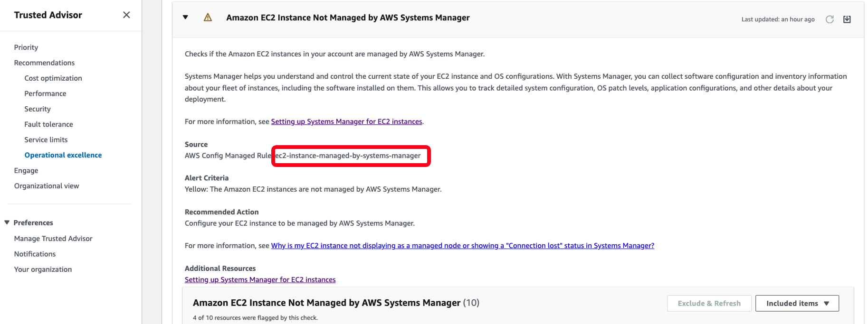The width and height of the screenshot is (868, 324).
Task: Open Manage Trusted Advisor preferences
Action: [x=53, y=239]
